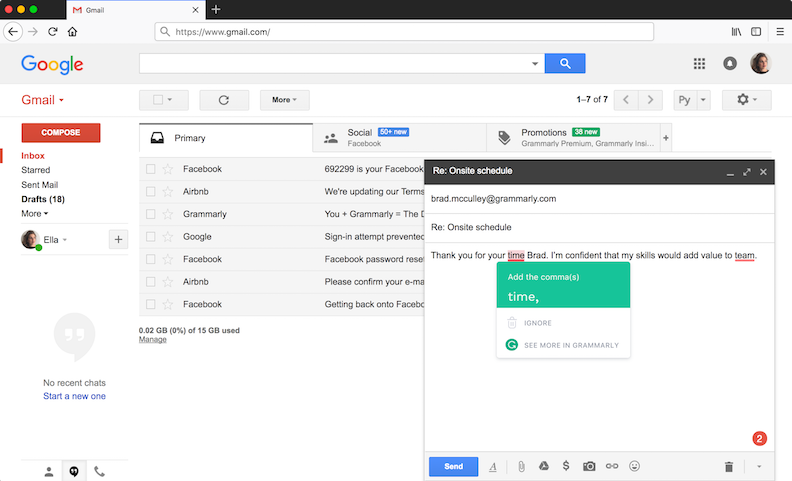The image size is (792, 481).
Task: Open the account profile picture
Action: 760,63
